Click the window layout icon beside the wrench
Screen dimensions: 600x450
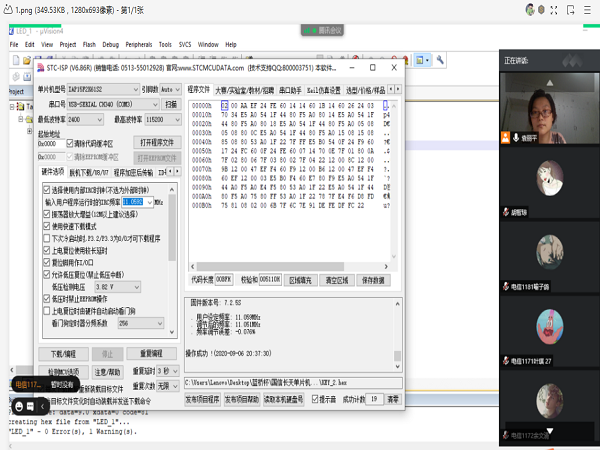click(x=422, y=60)
